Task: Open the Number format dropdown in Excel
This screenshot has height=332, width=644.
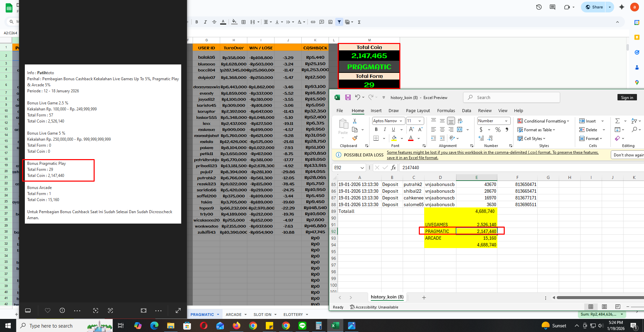Action: pyautogui.click(x=506, y=121)
